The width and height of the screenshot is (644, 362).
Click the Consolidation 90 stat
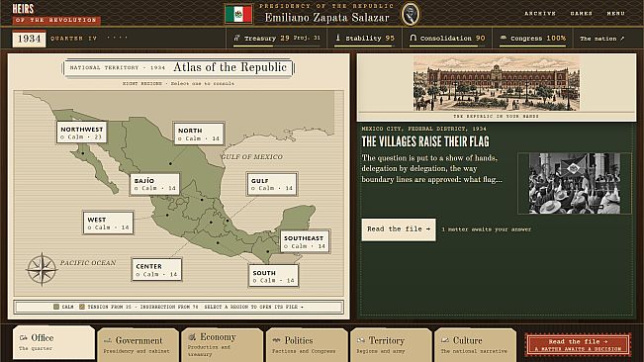click(447, 39)
